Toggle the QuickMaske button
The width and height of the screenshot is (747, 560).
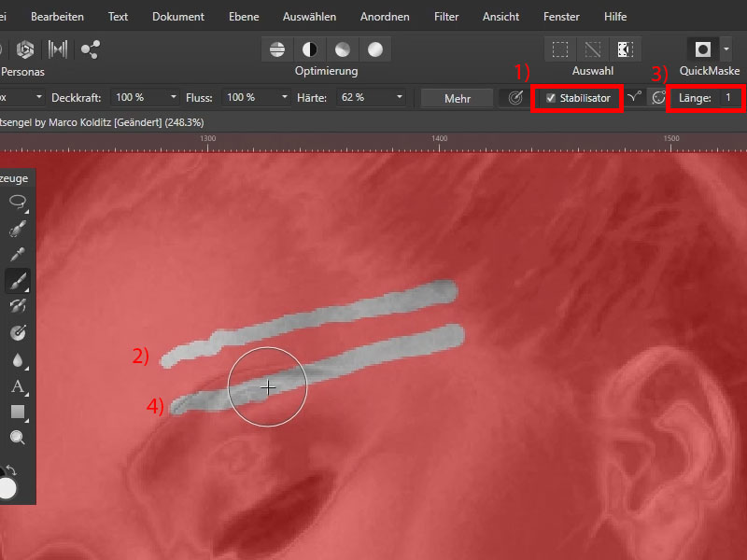(703, 49)
